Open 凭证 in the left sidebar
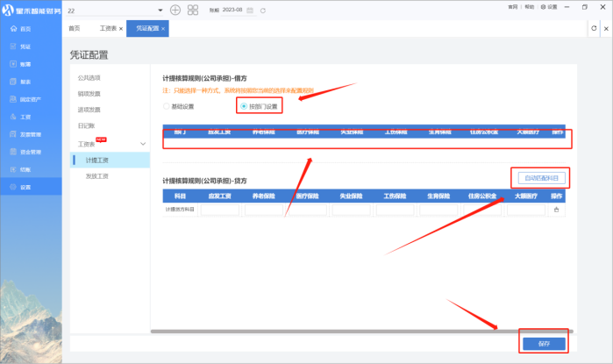 coord(25,46)
